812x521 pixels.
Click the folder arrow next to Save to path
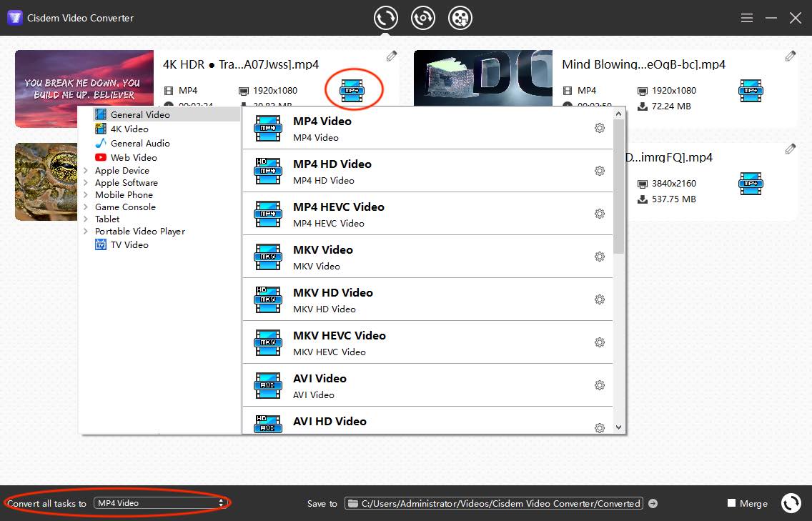(653, 503)
